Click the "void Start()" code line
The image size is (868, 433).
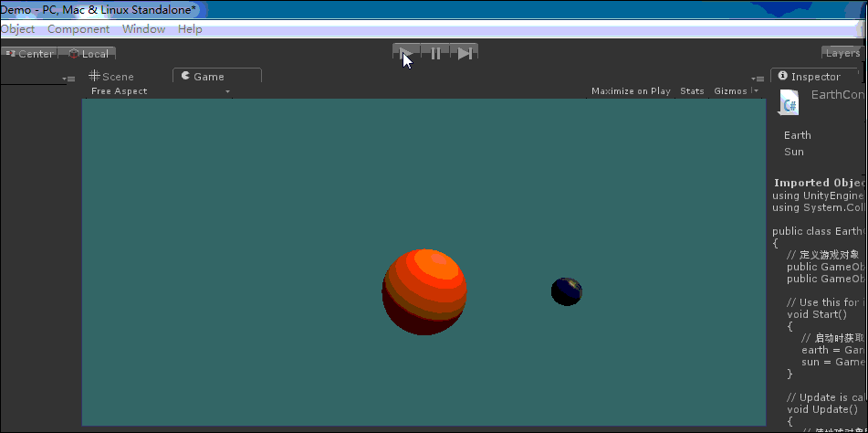(817, 314)
